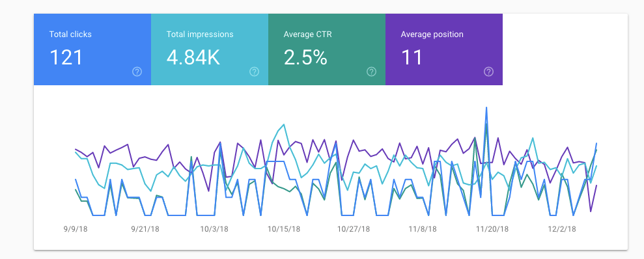Click the 10/15/18 date axis label
644x259 pixels.
pyautogui.click(x=284, y=229)
